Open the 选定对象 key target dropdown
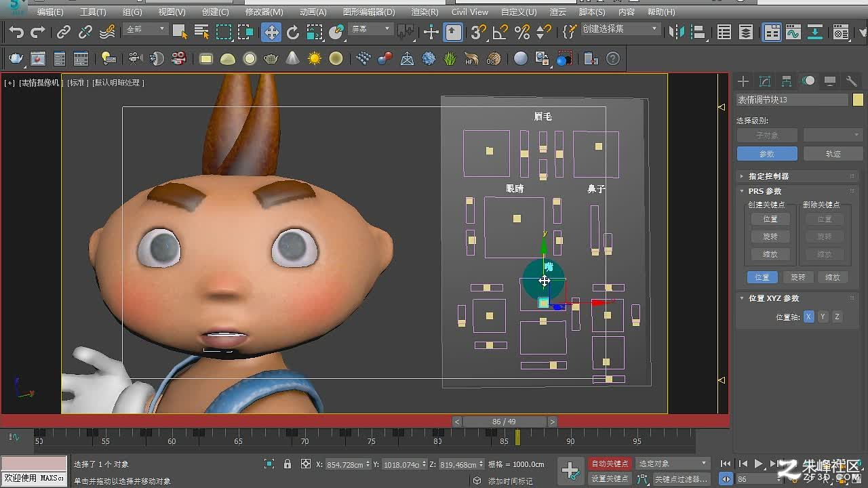Viewport: 868px width, 488px height. click(672, 464)
